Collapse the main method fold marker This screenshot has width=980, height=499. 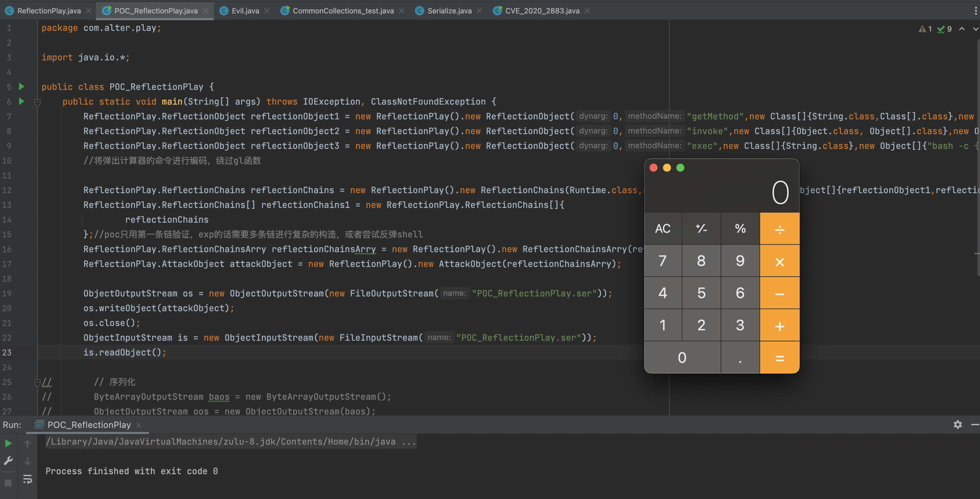37,102
